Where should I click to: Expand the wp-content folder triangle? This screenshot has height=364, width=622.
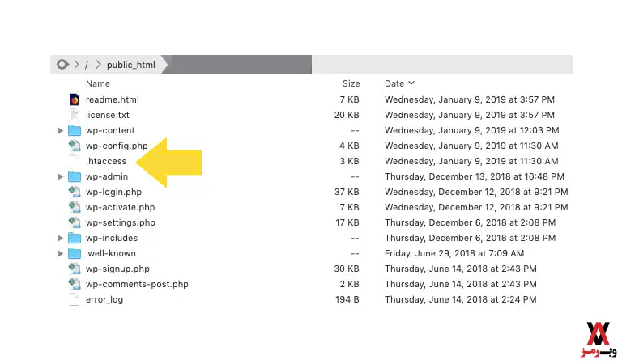(60, 130)
